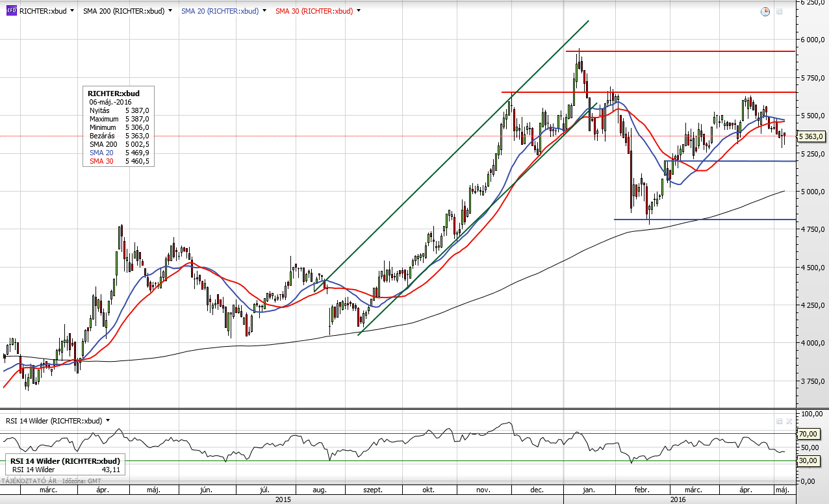Click the febr. month label on axis
Image resolution: width=829 pixels, height=504 pixels.
coord(642,490)
